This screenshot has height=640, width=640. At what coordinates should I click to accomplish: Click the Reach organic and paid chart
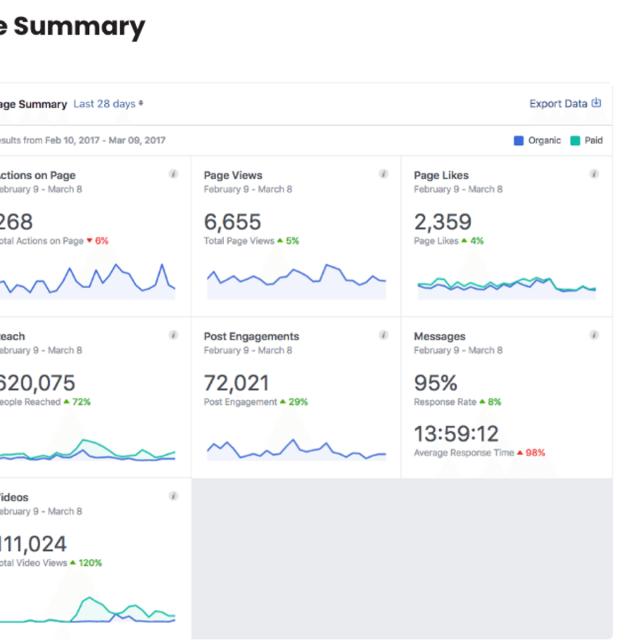tap(87, 450)
